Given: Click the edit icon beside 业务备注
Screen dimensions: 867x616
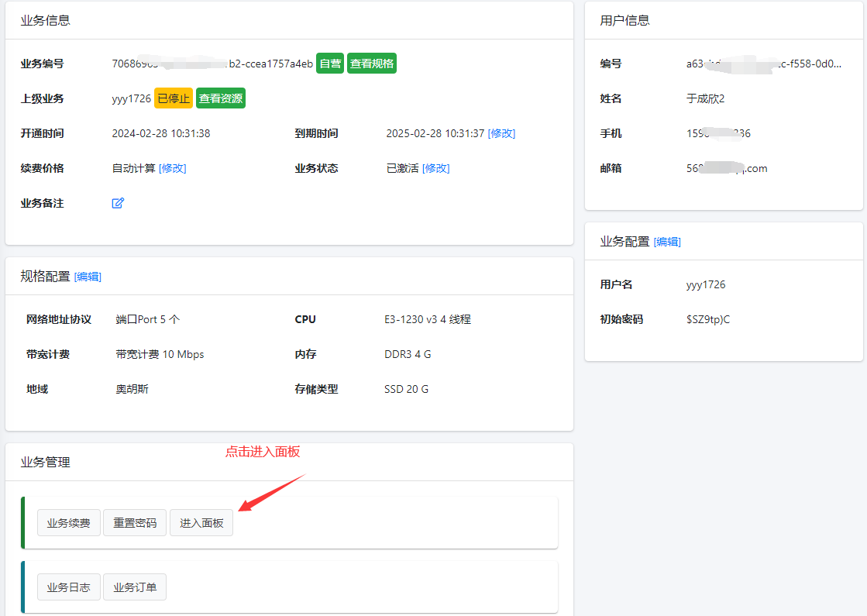Looking at the screenshot, I should [118, 203].
